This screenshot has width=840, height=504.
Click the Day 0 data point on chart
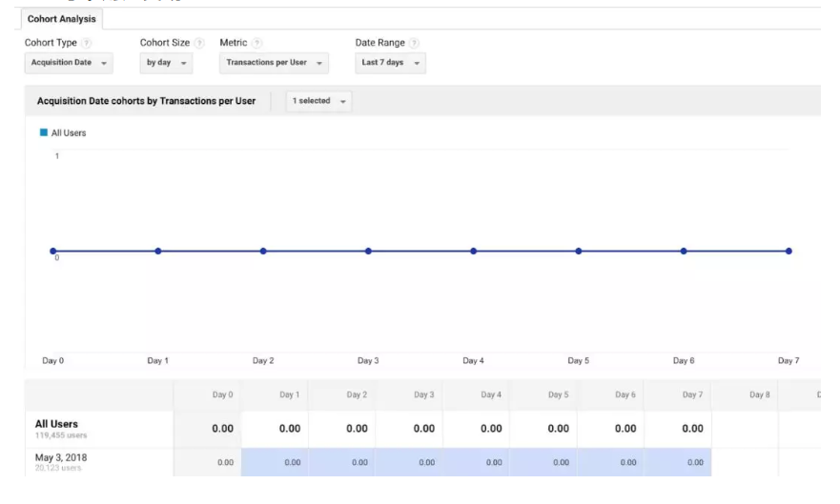tap(53, 251)
